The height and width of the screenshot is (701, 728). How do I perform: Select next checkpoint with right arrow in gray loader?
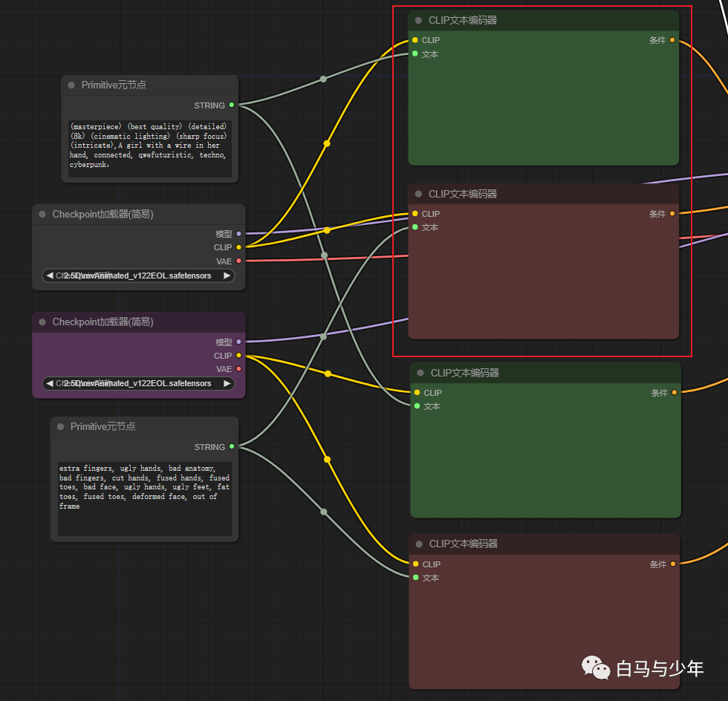[227, 275]
